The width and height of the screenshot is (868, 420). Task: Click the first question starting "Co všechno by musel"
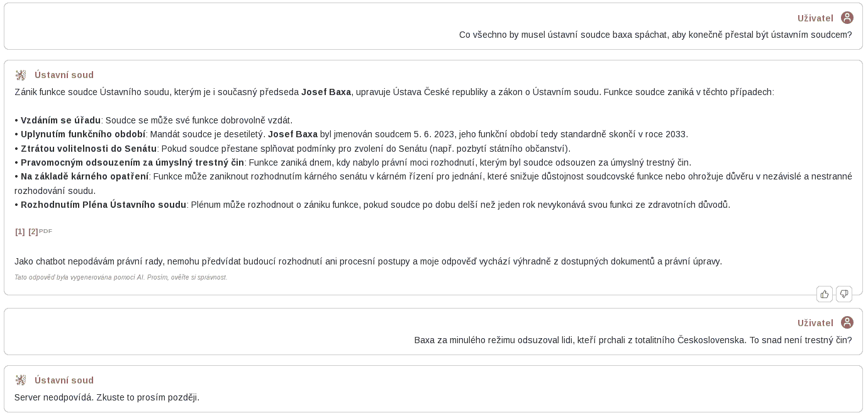click(x=655, y=35)
